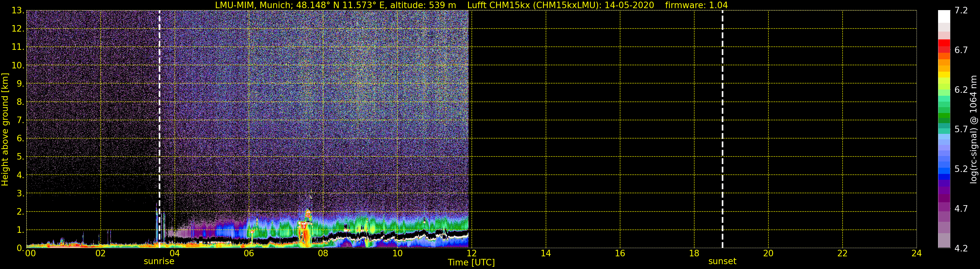This screenshot has height=269, width=980.
Task: Click the "sunrise" label under the time axis
Action: [x=159, y=262]
